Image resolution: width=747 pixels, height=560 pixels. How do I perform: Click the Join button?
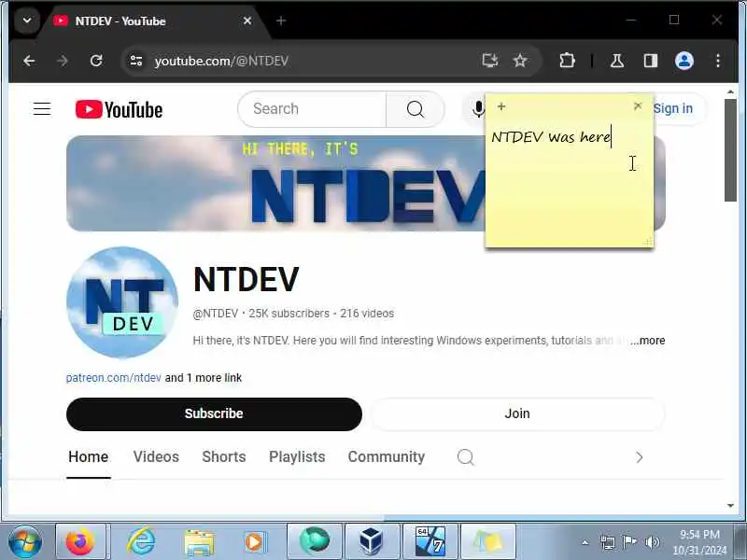(x=517, y=413)
